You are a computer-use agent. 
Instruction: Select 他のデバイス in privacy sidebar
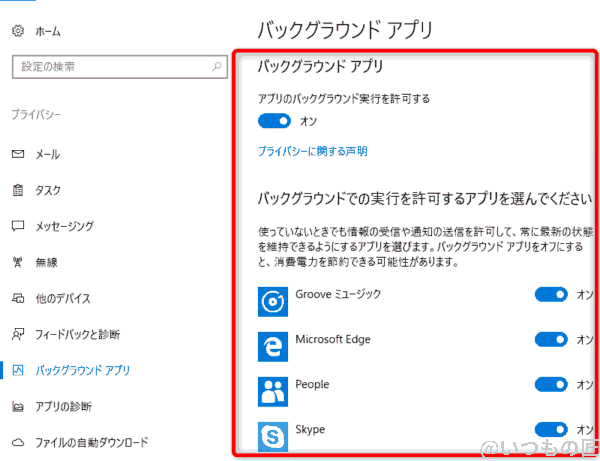(63, 298)
